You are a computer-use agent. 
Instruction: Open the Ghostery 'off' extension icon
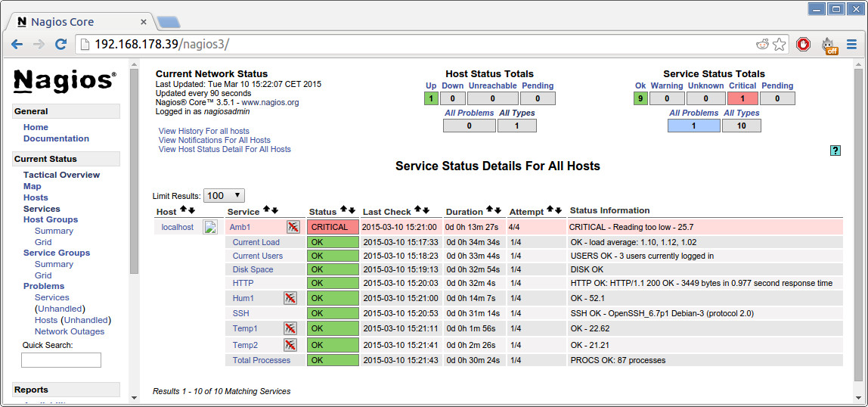[x=830, y=45]
